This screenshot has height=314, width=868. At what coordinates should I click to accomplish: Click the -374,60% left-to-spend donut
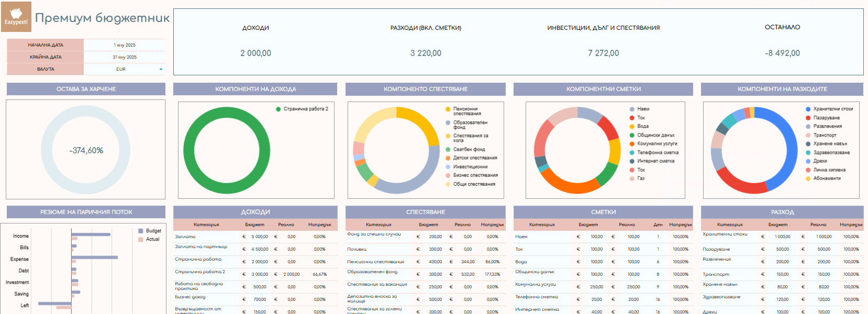pyautogui.click(x=86, y=150)
